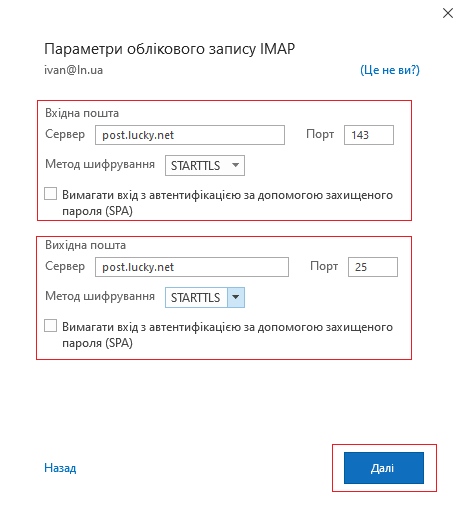The width and height of the screenshot is (464, 524).
Task: Click the 'Параметри облікового запису IMAP' heading
Action: coord(170,49)
